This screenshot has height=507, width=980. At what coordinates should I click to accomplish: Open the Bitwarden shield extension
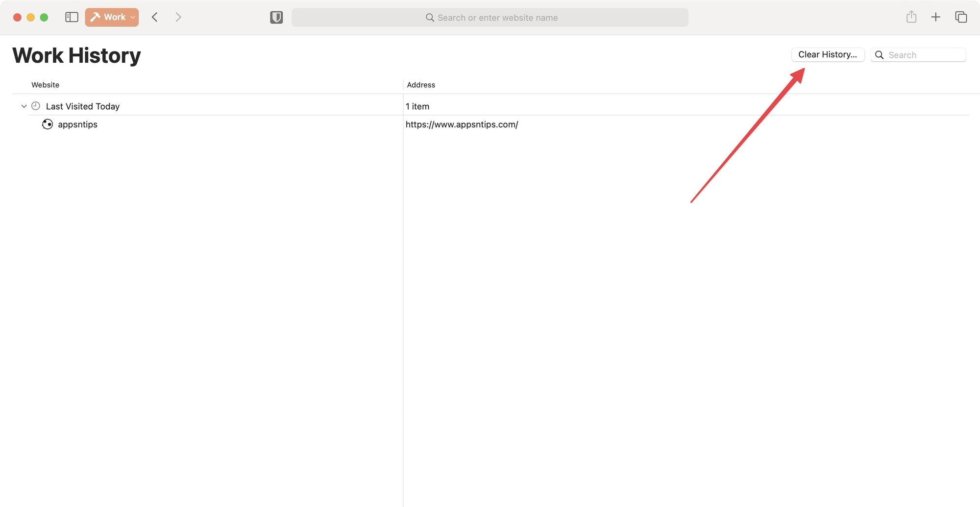tap(276, 18)
